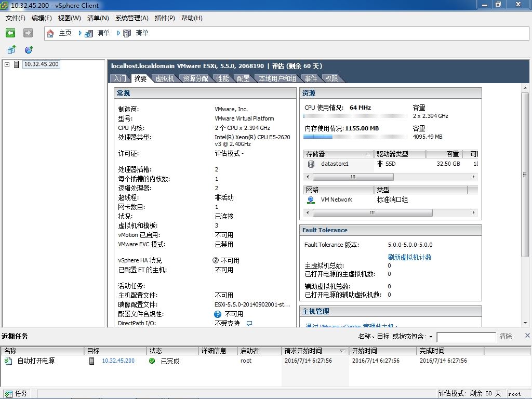Click the host server icon beside 10.32.45.200
This screenshot has height=399, width=532.
16,64
